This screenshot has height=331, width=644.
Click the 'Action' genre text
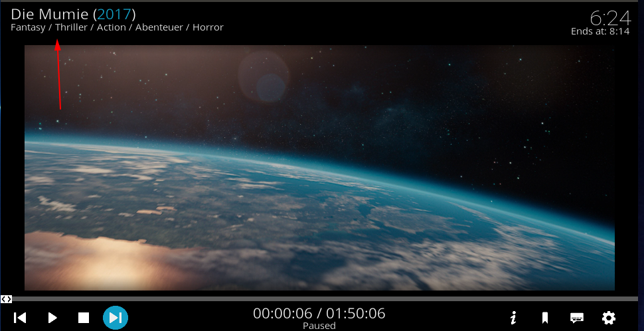pos(112,27)
